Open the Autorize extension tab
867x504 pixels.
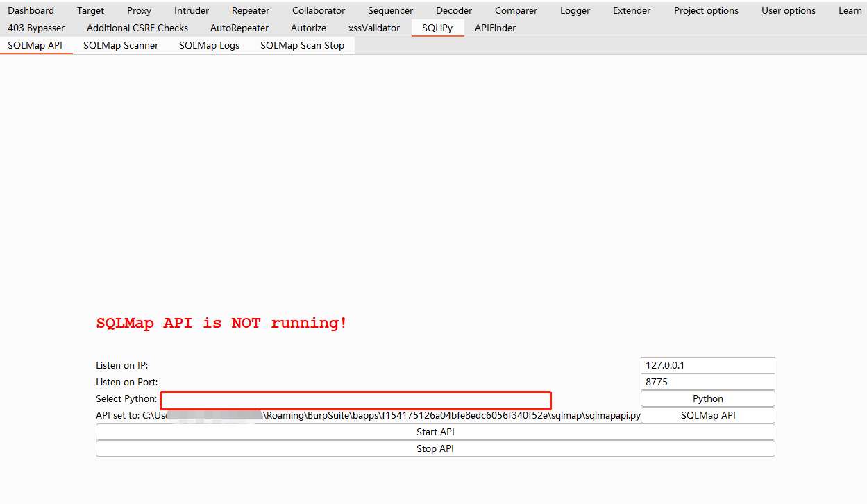tap(308, 28)
